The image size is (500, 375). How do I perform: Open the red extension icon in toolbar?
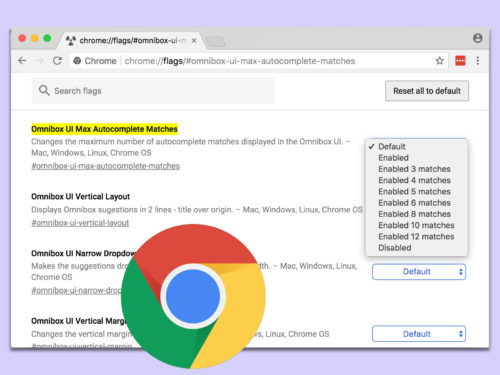click(460, 61)
